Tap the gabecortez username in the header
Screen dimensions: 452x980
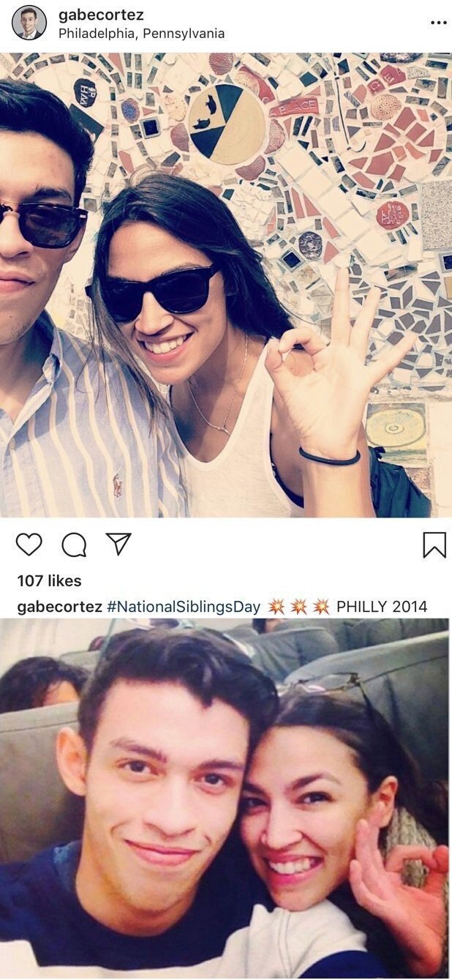point(101,15)
